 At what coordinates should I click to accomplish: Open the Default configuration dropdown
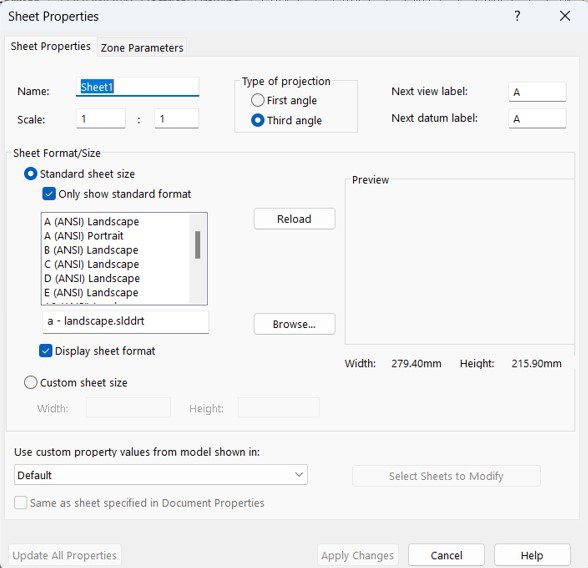point(160,475)
